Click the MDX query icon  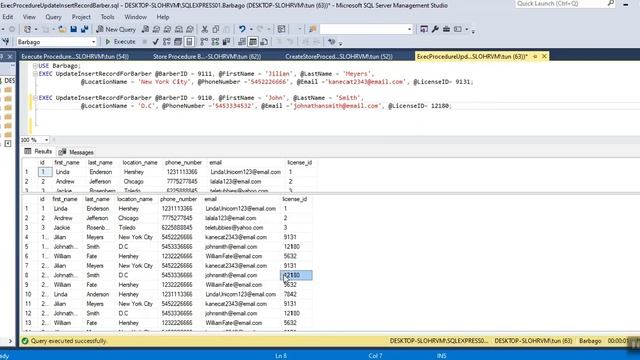point(156,29)
